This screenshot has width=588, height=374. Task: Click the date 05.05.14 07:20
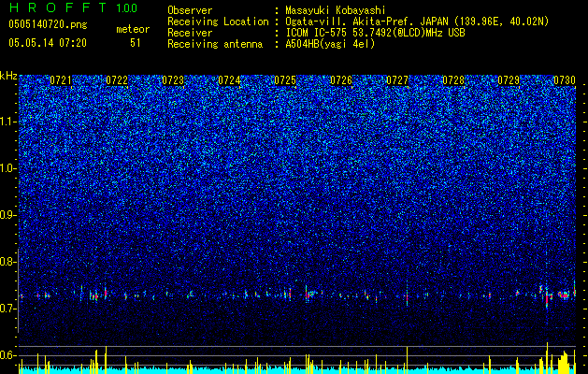pos(48,43)
